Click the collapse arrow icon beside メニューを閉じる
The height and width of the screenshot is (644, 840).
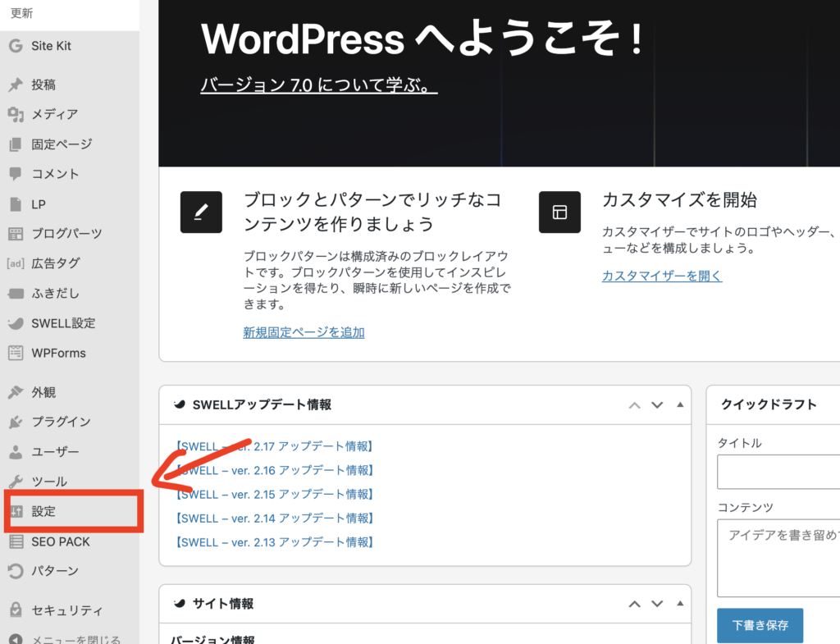(16, 639)
